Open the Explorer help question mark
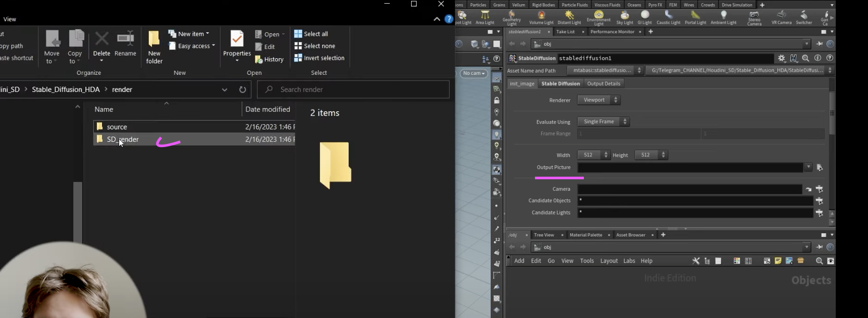 point(449,19)
